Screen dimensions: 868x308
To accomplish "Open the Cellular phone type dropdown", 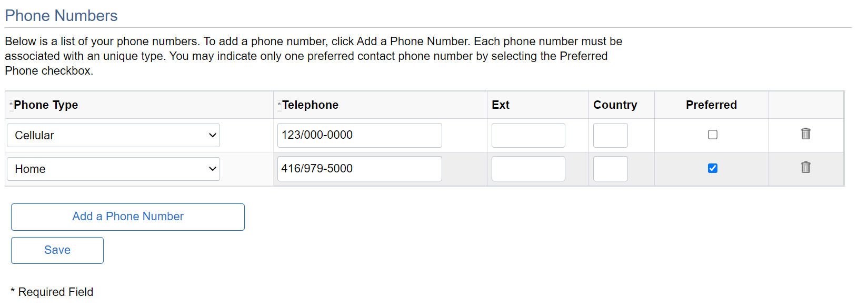I will click(113, 136).
